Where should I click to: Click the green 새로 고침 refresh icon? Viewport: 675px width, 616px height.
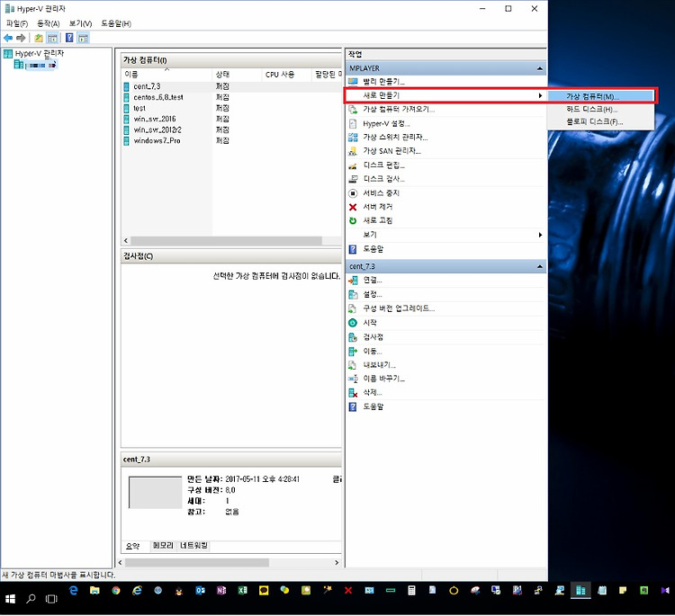[x=353, y=220]
